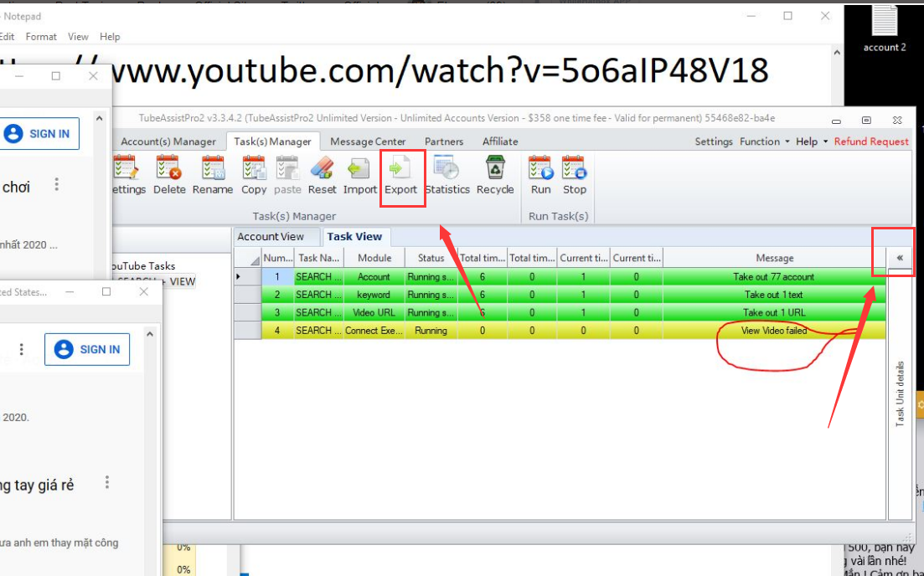
Task: Click the Copy task icon
Action: [254, 170]
